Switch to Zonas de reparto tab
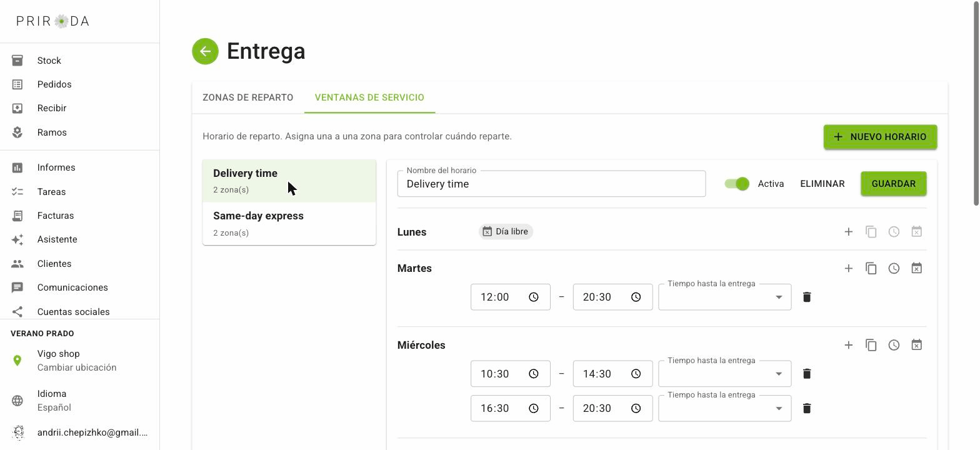This screenshot has height=450, width=980. tap(248, 97)
